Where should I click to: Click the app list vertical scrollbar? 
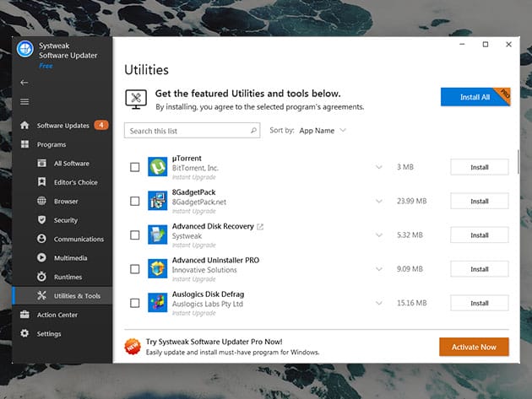coord(518,161)
